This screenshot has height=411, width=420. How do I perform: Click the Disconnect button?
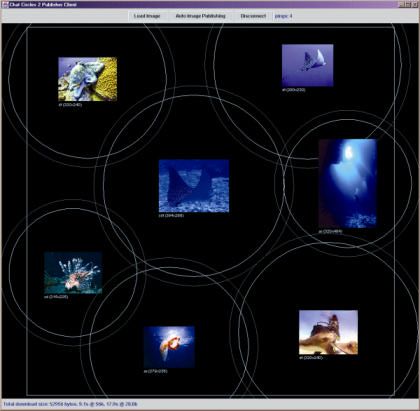coord(253,16)
